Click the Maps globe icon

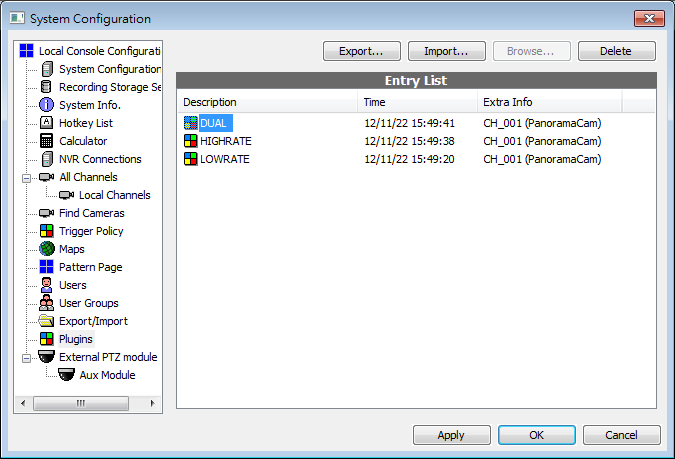click(x=47, y=249)
